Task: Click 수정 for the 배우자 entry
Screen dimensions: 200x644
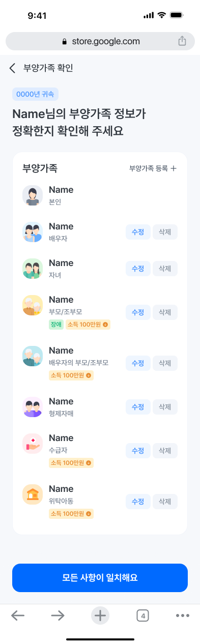Action: [138, 232]
